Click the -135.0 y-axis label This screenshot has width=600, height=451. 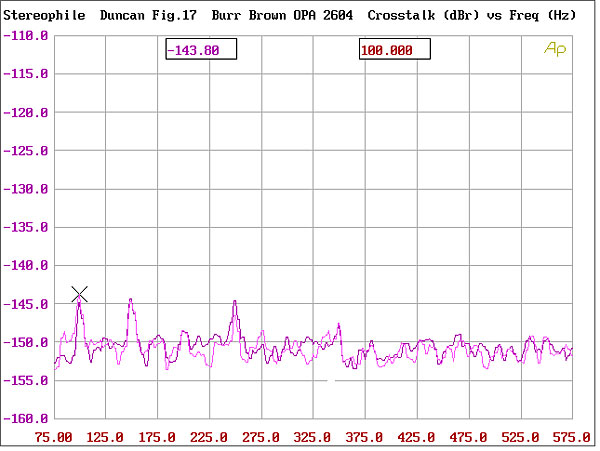click(x=26, y=227)
